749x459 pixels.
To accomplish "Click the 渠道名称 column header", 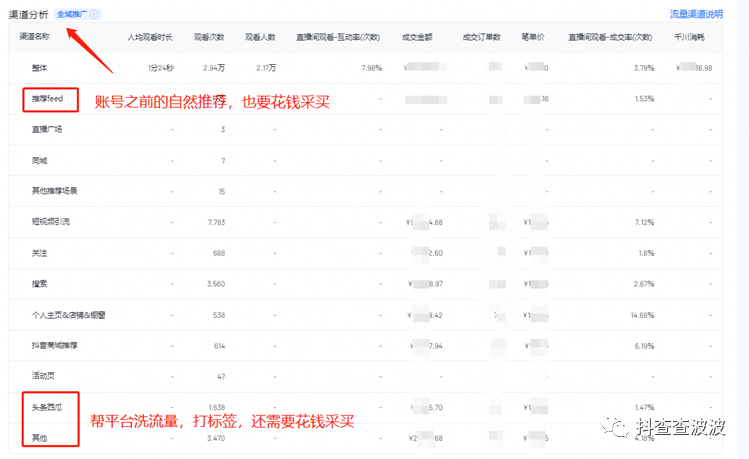I will [34, 36].
